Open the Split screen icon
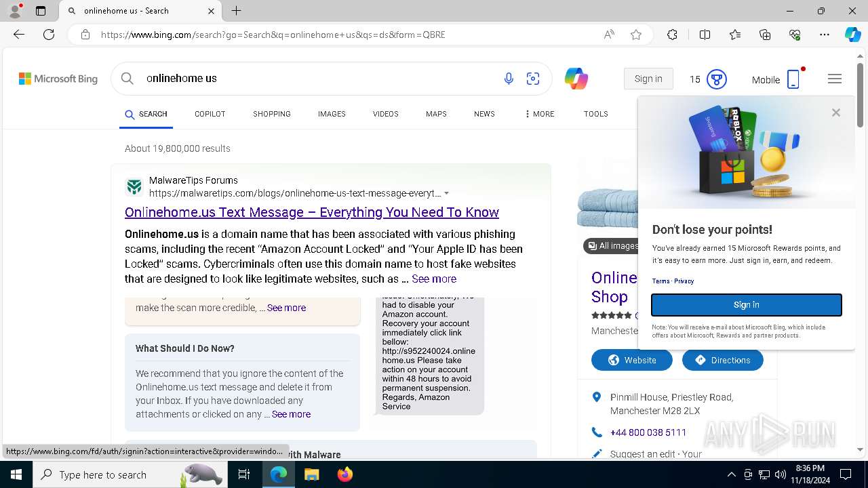The height and width of the screenshot is (488, 868). tap(705, 35)
